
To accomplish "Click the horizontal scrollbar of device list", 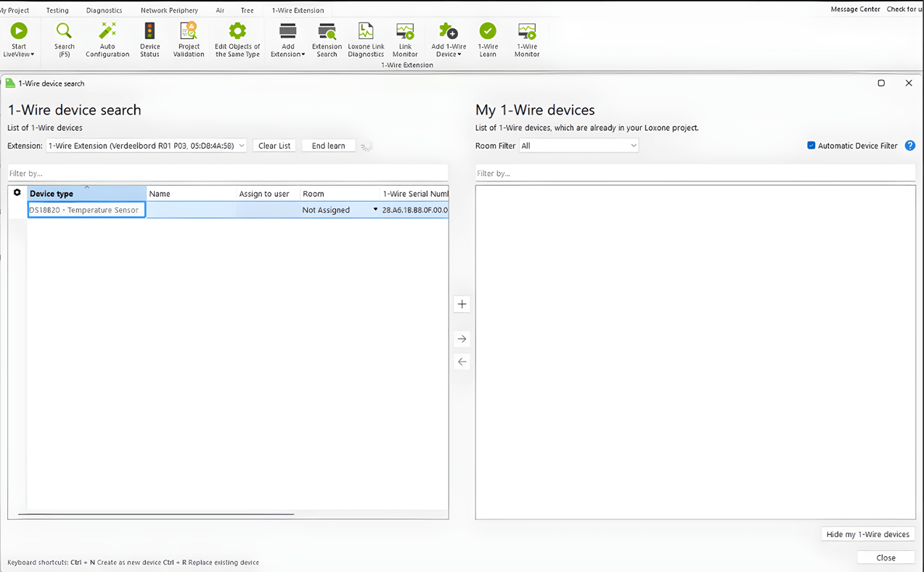I will (156, 514).
